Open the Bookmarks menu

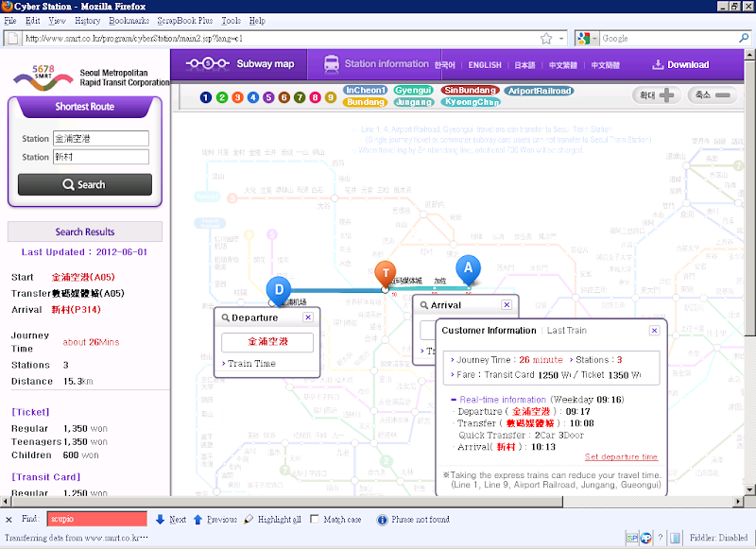click(129, 21)
